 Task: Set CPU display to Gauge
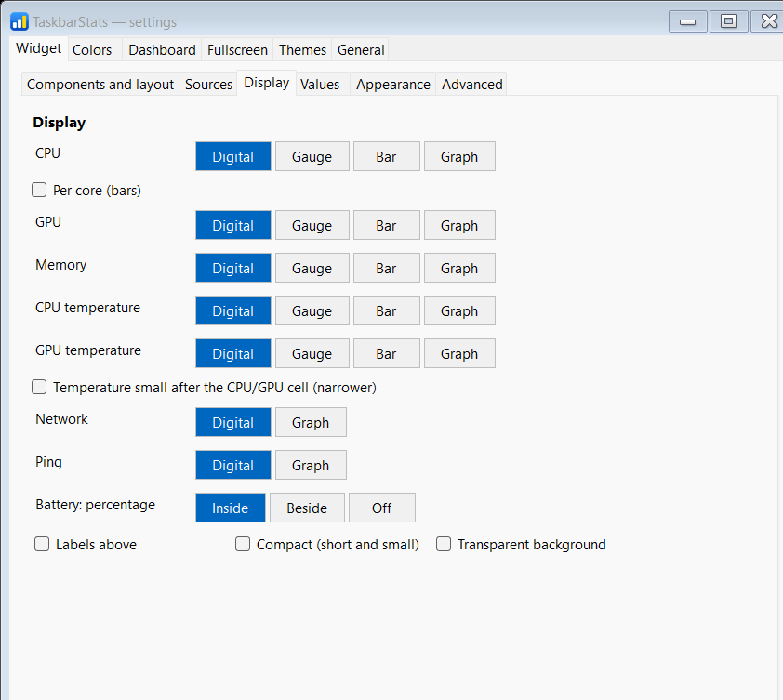point(312,156)
